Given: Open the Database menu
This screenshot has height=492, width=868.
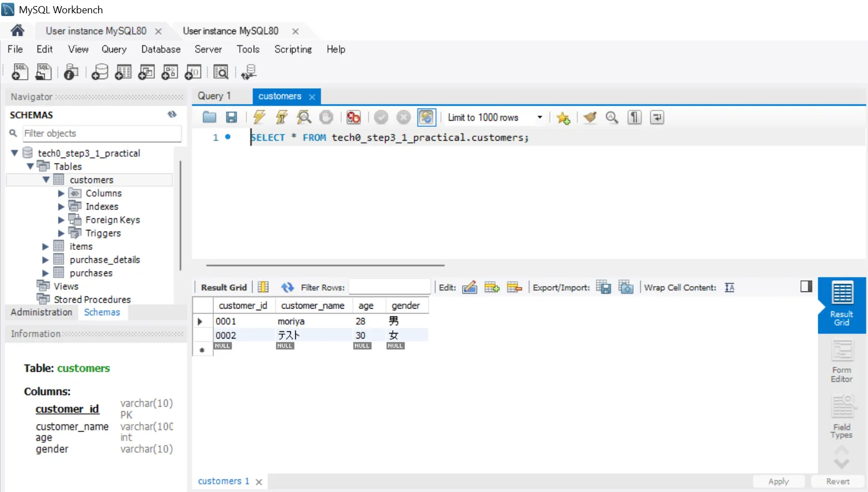Looking at the screenshot, I should pyautogui.click(x=161, y=49).
